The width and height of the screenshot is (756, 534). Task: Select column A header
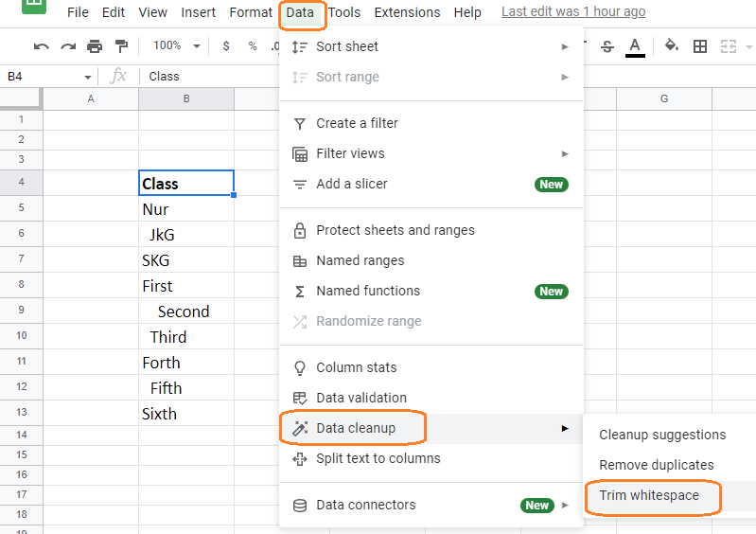[x=91, y=98]
